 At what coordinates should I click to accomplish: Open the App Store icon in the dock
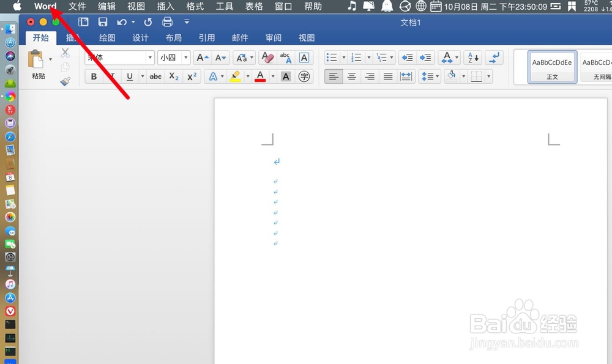pyautogui.click(x=10, y=298)
